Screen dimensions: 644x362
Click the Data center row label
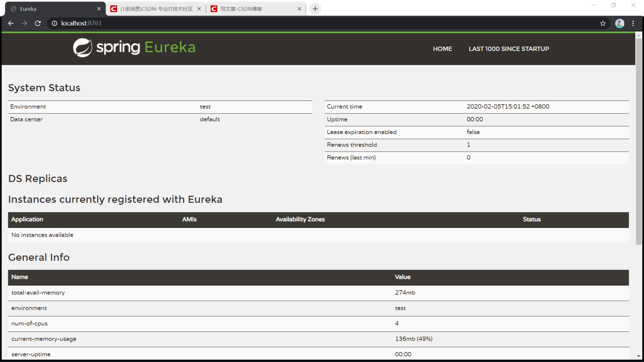(26, 119)
